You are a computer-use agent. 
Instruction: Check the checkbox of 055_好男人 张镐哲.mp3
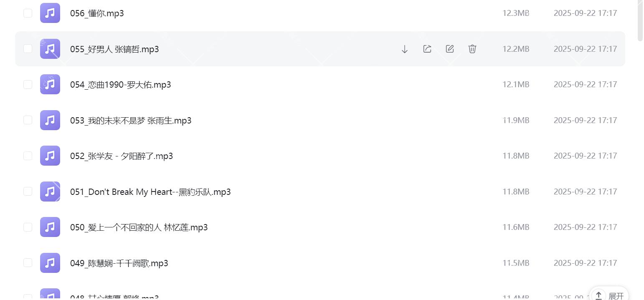tap(28, 49)
